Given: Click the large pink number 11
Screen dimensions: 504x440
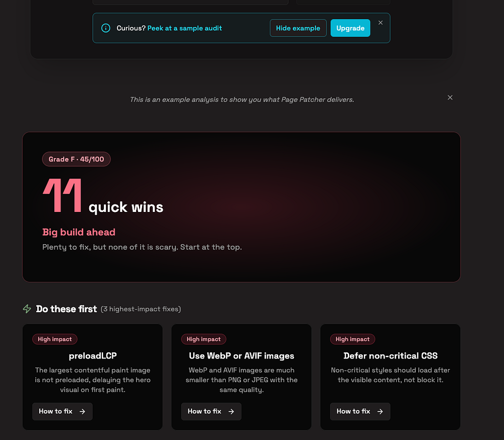Looking at the screenshot, I should click(x=62, y=195).
